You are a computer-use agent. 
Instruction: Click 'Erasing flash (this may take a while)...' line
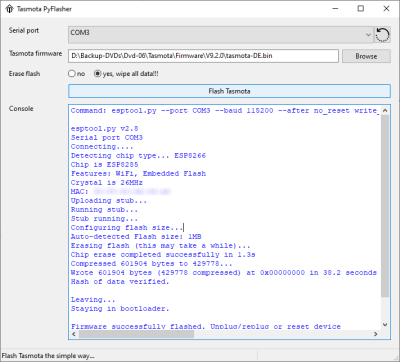tap(161, 246)
